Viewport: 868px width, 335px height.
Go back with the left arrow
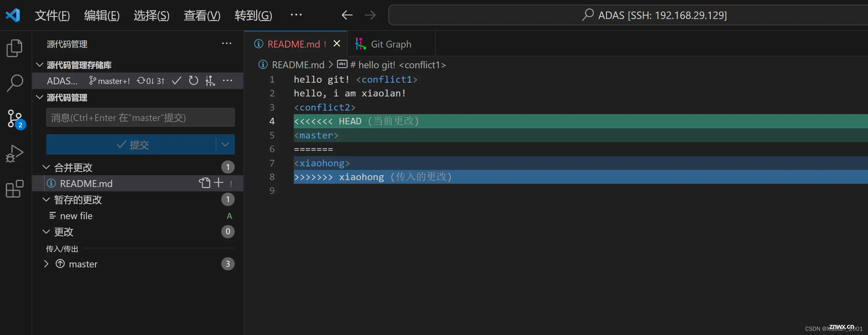(x=347, y=15)
